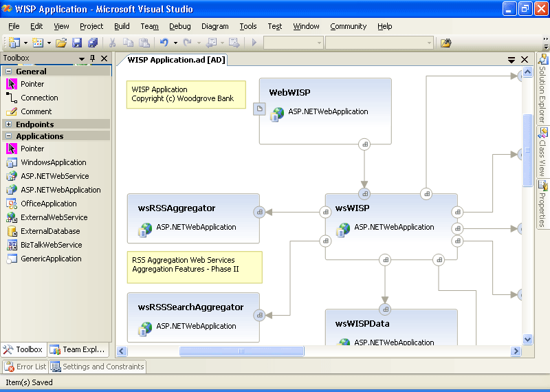Open the Error List panel
550x392 pixels.
(x=25, y=367)
